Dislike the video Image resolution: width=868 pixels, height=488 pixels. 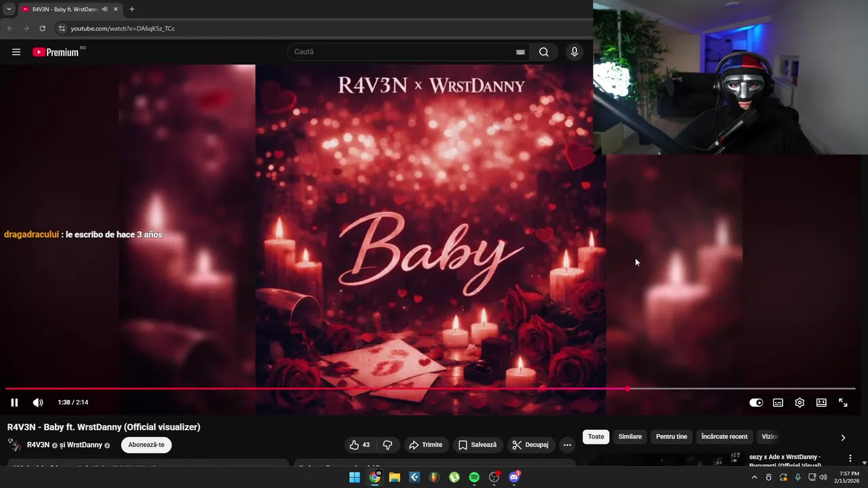(x=388, y=445)
